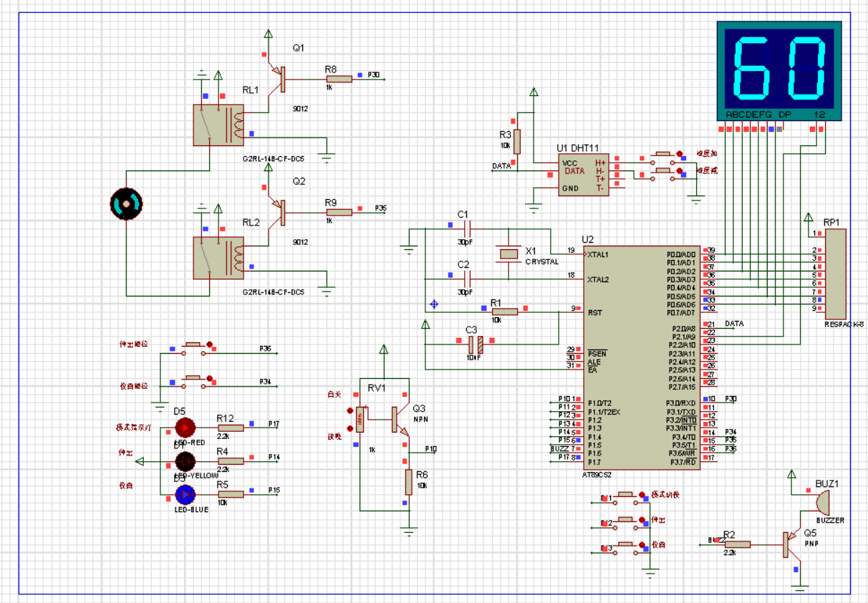Screen dimensions: 868x603
Task: Click the RST pin label on U2
Action: [594, 312]
